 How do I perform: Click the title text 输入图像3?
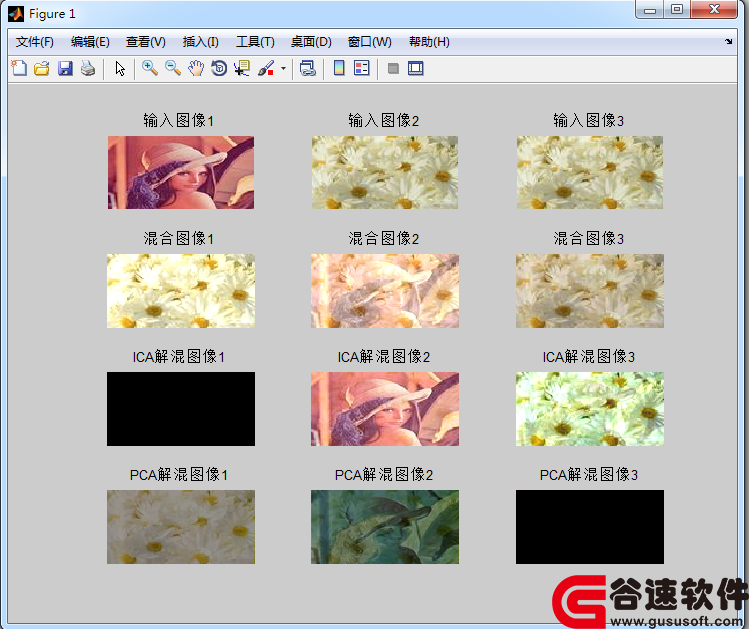click(588, 120)
